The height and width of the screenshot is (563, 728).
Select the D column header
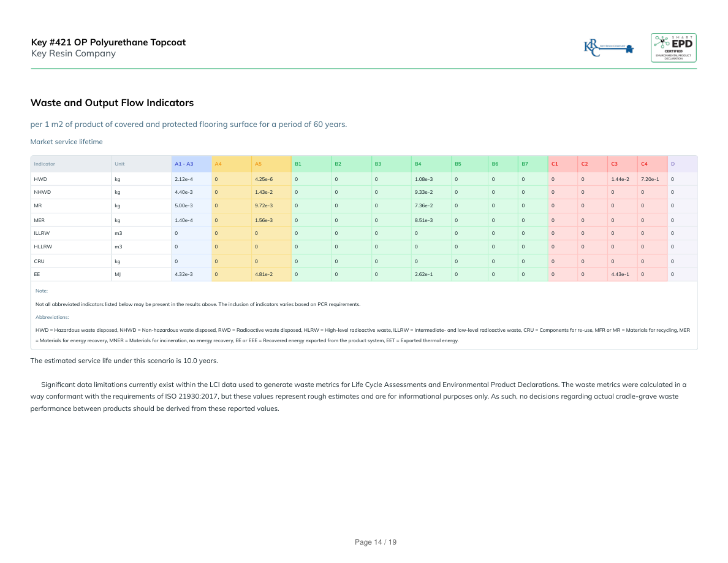[673, 164]
